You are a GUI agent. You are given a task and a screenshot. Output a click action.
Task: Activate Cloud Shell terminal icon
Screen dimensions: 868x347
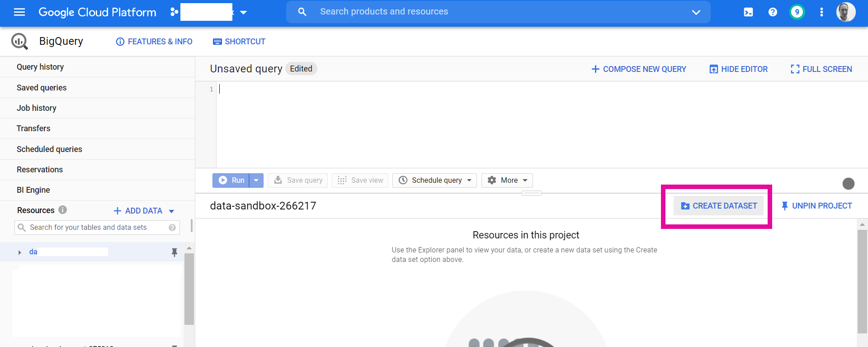tap(748, 12)
